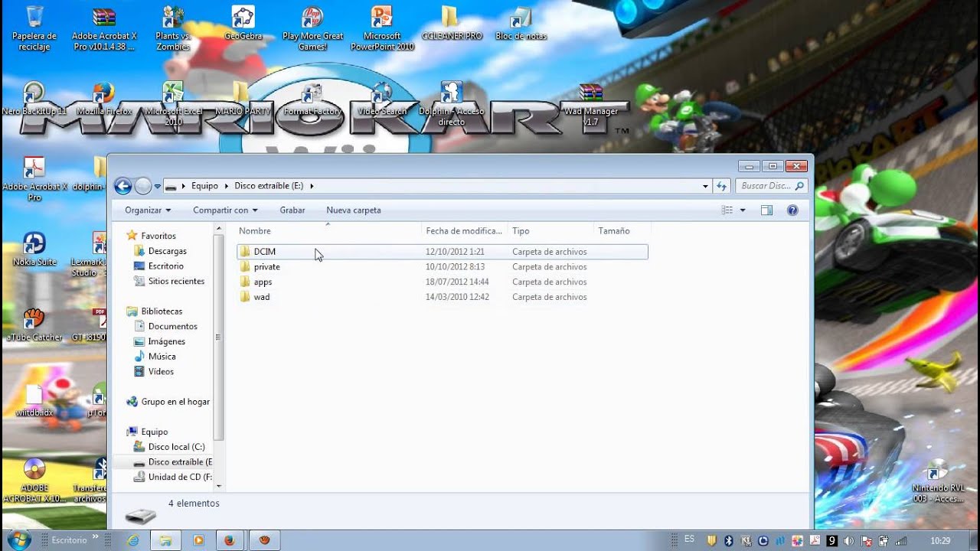Viewport: 980px width, 551px height.
Task: Click the date 14/03/2010 12:42
Action: (457, 297)
